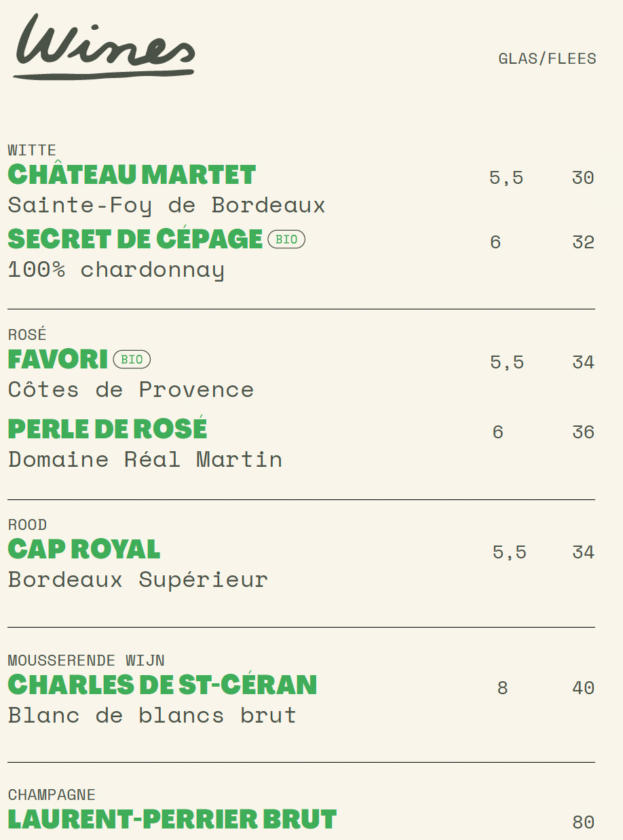Click the Mousserende Wijn section label
The height and width of the screenshot is (840, 623).
[x=86, y=660]
